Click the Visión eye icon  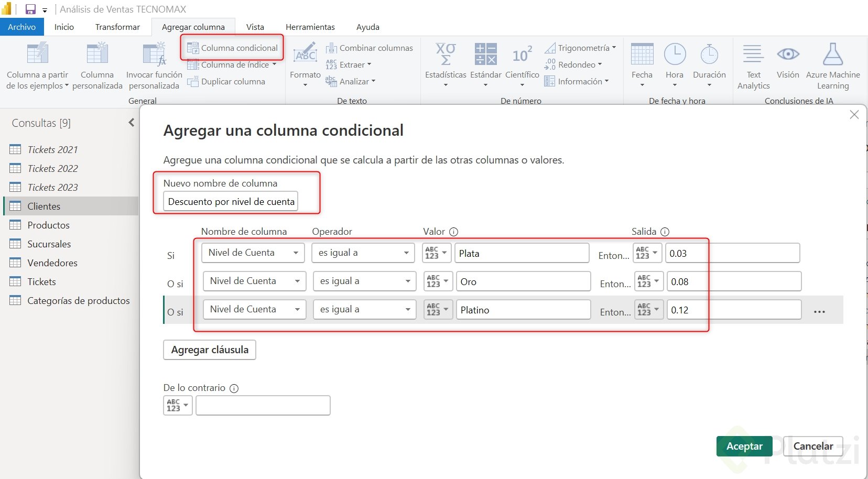point(788,54)
